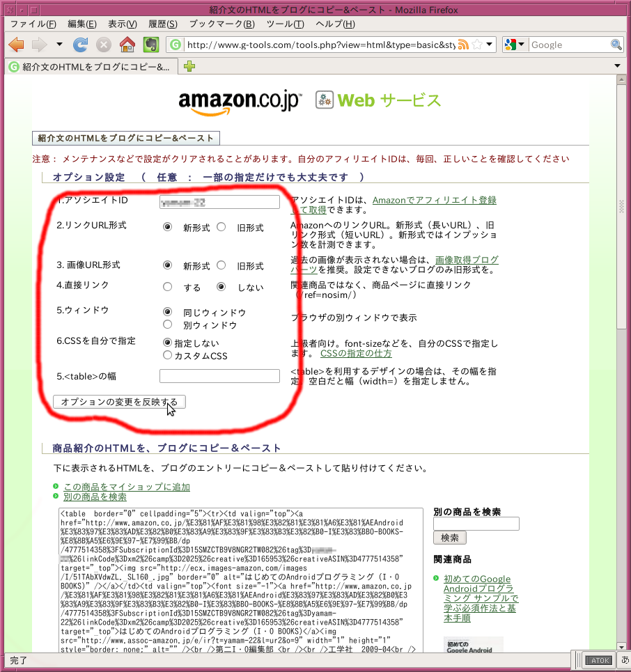Viewport: 631px width, 672px height.
Task: Select the 紹介文のHTMLをブログにコピー tab
Action: point(91,66)
